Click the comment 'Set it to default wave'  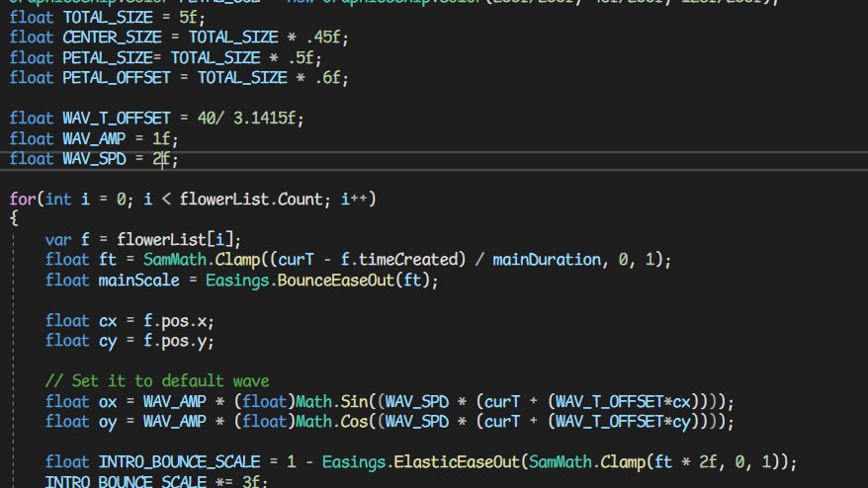pyautogui.click(x=170, y=381)
